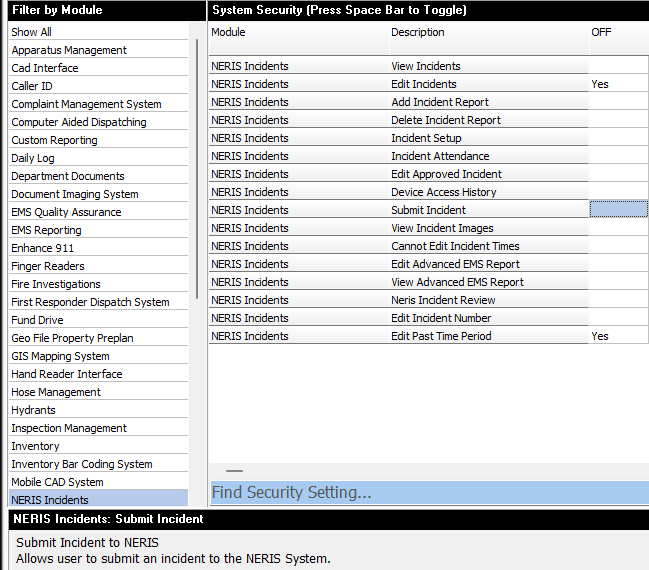Viewport: 649px width, 570px height.
Task: Click OFF cell for Delete Incident Report
Action: coord(619,120)
